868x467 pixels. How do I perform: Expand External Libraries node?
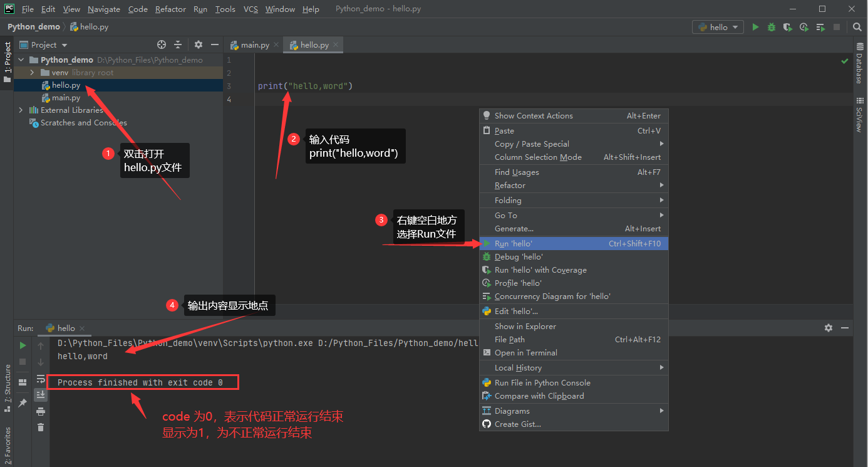click(21, 110)
